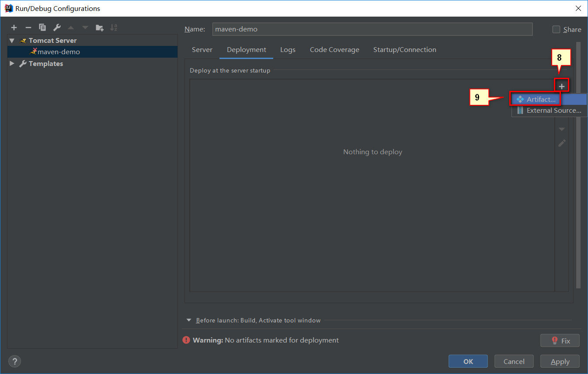Cancel the dialog
Screen dimensions: 588x374
coord(514,361)
